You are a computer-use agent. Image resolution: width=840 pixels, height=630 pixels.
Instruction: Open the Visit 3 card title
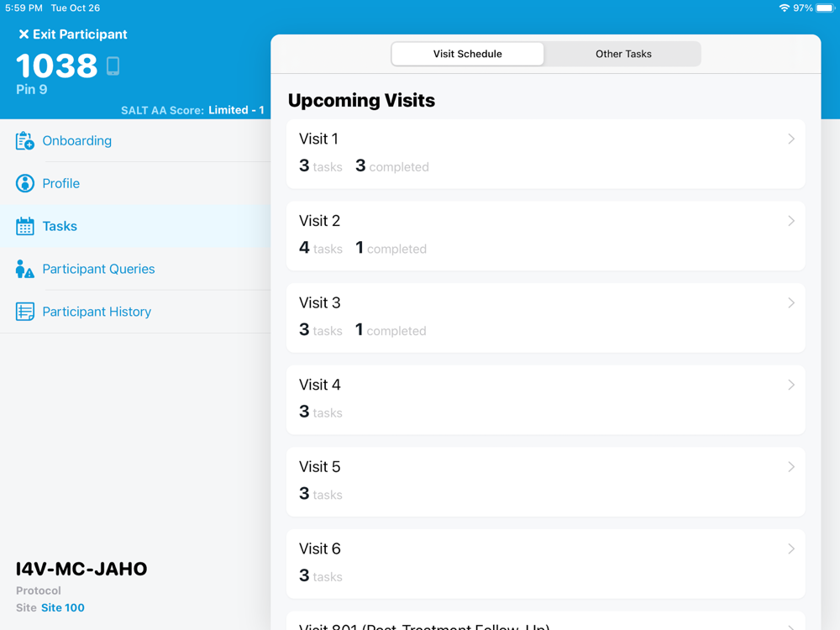(x=320, y=302)
